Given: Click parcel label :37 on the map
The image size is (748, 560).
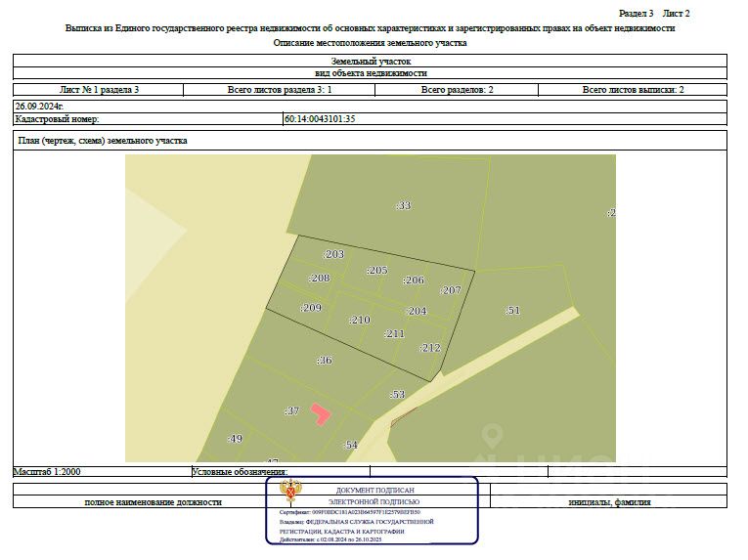Looking at the screenshot, I should click(291, 410).
